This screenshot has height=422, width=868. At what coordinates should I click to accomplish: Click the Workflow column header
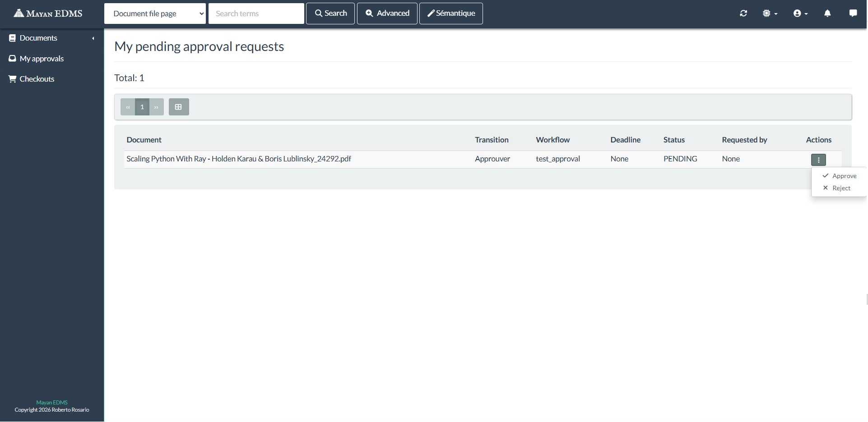tap(552, 140)
